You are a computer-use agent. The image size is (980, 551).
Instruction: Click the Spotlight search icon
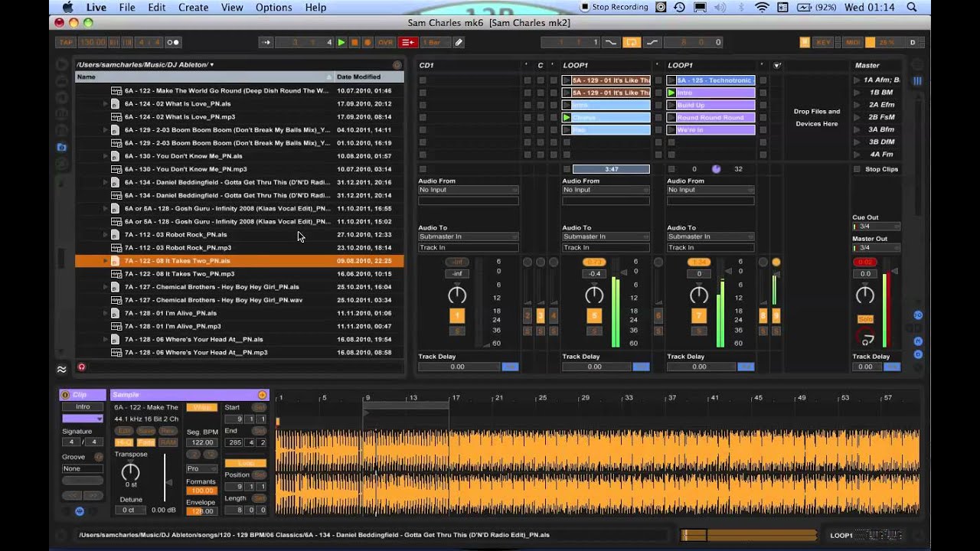click(x=912, y=8)
